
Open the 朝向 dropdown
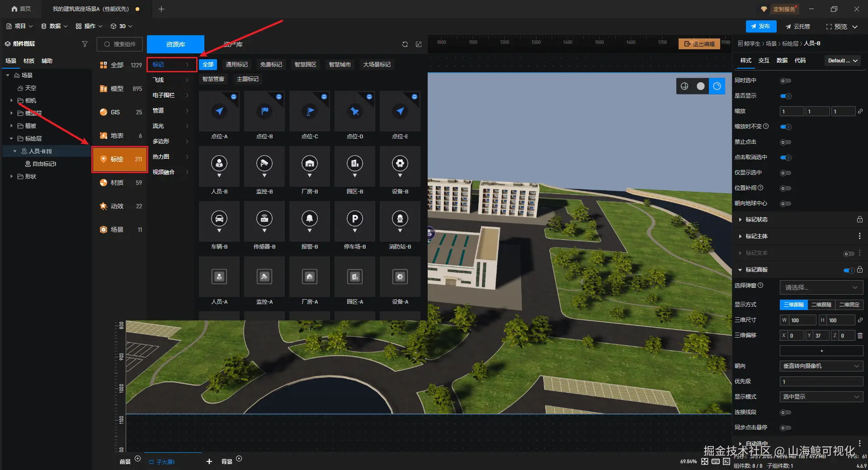(x=821, y=366)
